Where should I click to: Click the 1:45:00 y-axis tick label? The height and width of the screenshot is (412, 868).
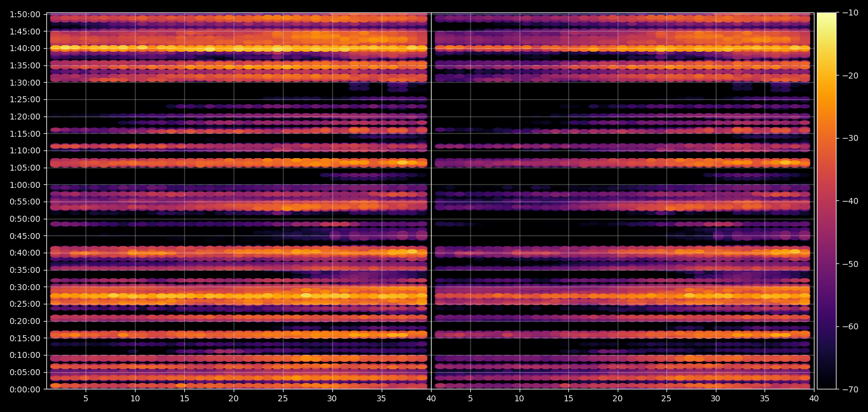click(25, 31)
